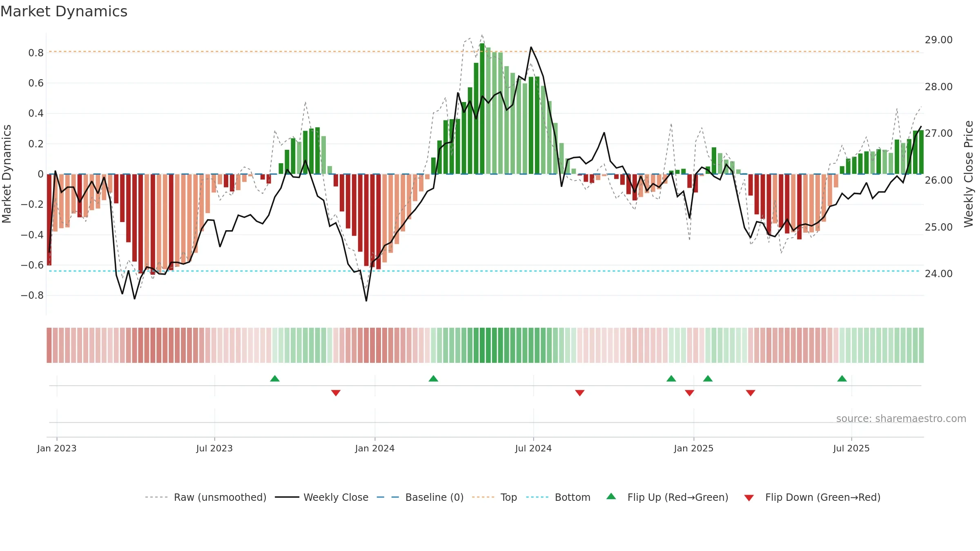The width and height of the screenshot is (980, 551).
Task: Click the green Flip Up legend triangle icon
Action: (x=611, y=496)
